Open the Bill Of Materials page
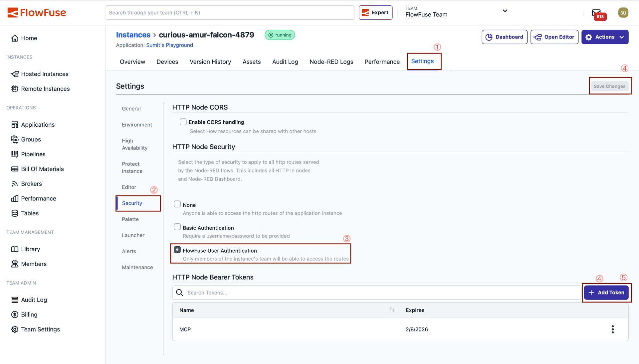This screenshot has height=364, width=639. pos(42,169)
